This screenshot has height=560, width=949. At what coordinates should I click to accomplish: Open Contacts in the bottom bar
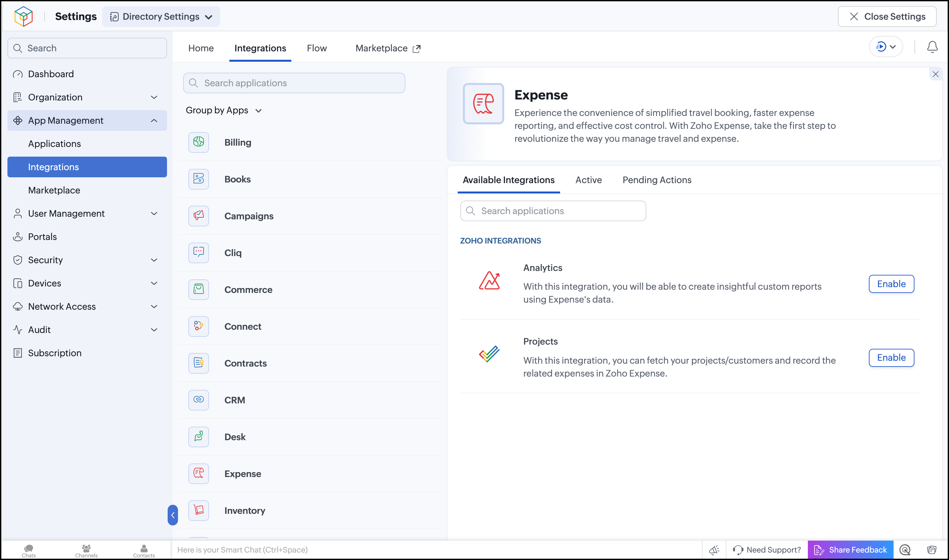point(144,551)
